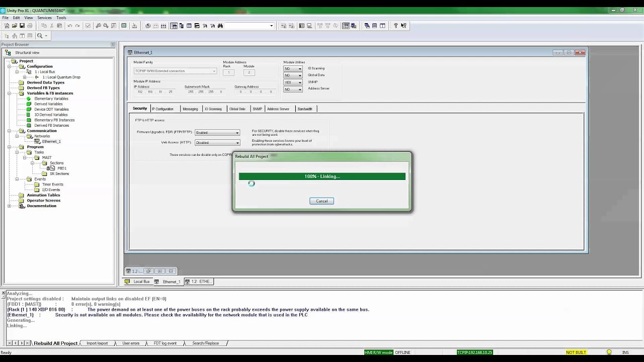This screenshot has height=362, width=644.
Task: Click the lightbulb icon in the status bar
Action: (609, 352)
